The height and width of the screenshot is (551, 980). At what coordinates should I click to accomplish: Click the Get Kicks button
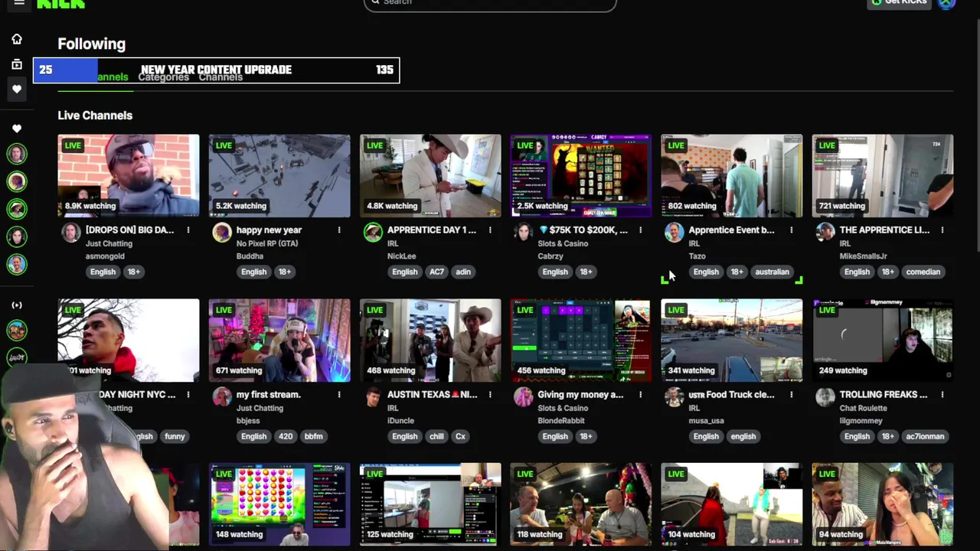(897, 3)
